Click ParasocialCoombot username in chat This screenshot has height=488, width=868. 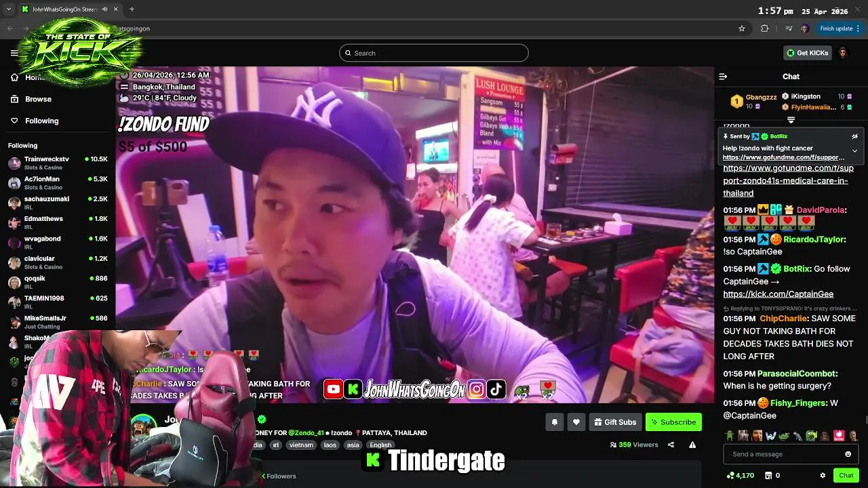click(796, 373)
